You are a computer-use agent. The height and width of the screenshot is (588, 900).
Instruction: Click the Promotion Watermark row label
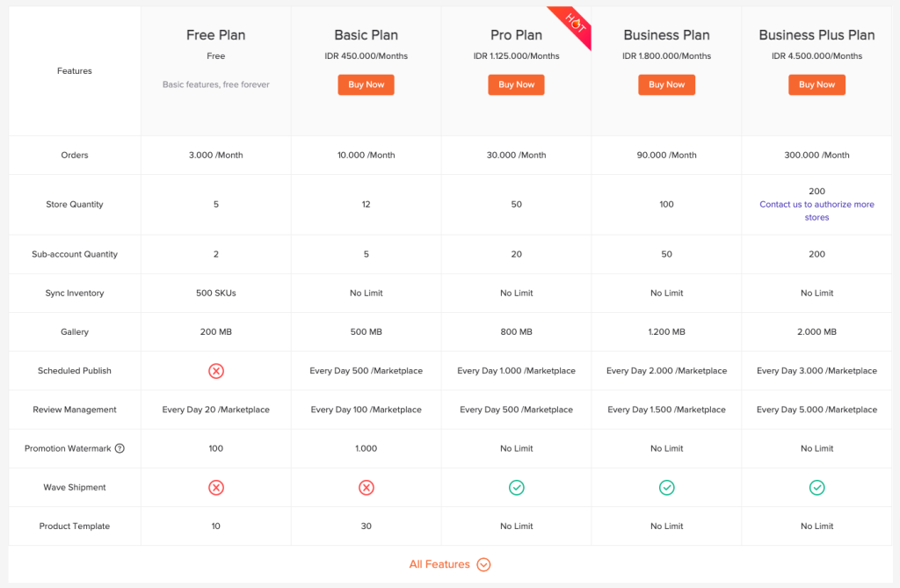[68, 448]
